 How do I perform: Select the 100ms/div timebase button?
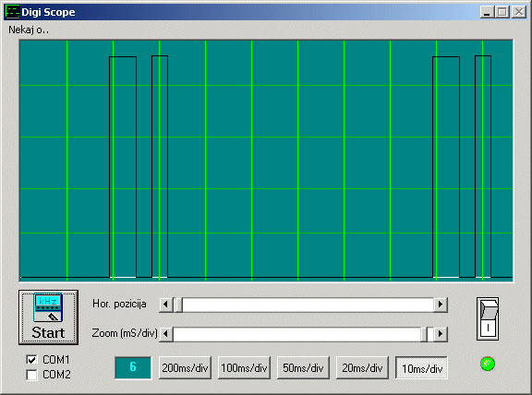pos(244,368)
